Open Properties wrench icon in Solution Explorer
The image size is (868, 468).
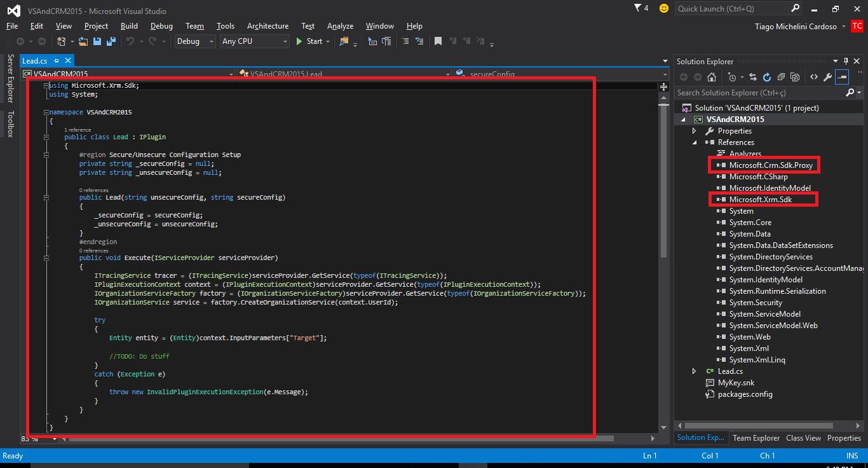pos(827,77)
